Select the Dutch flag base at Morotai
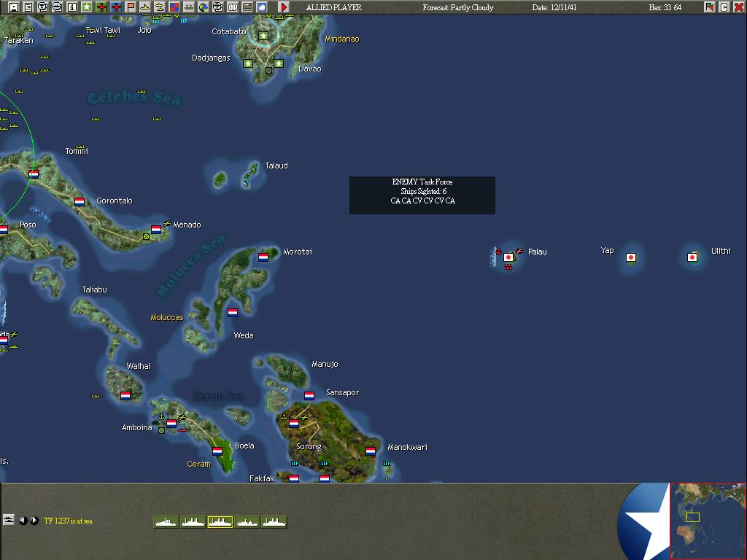The image size is (747, 560). click(263, 257)
